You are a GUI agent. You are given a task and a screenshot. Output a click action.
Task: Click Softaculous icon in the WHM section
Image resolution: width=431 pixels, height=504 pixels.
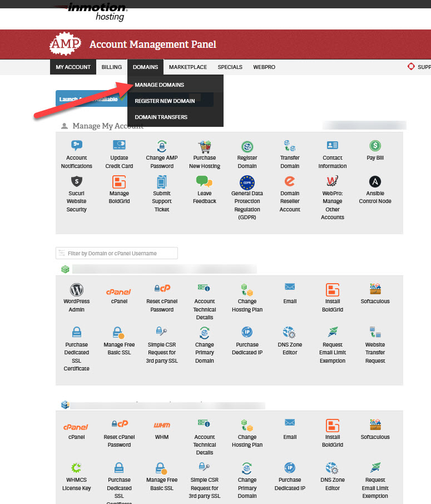[x=375, y=424]
